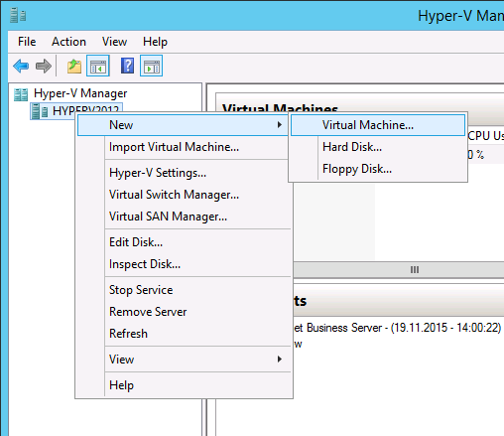Image resolution: width=504 pixels, height=436 pixels.
Task: Click the CPU Usage column header
Action: 486,136
